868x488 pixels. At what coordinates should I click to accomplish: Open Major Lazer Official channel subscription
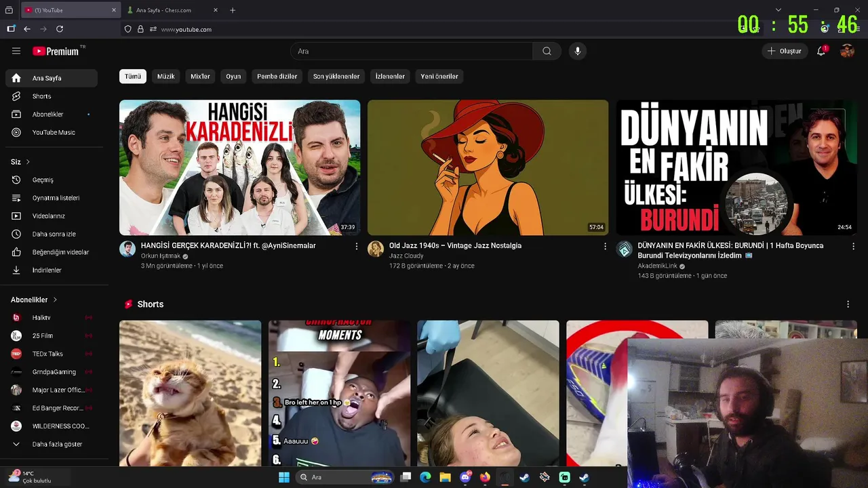52,390
